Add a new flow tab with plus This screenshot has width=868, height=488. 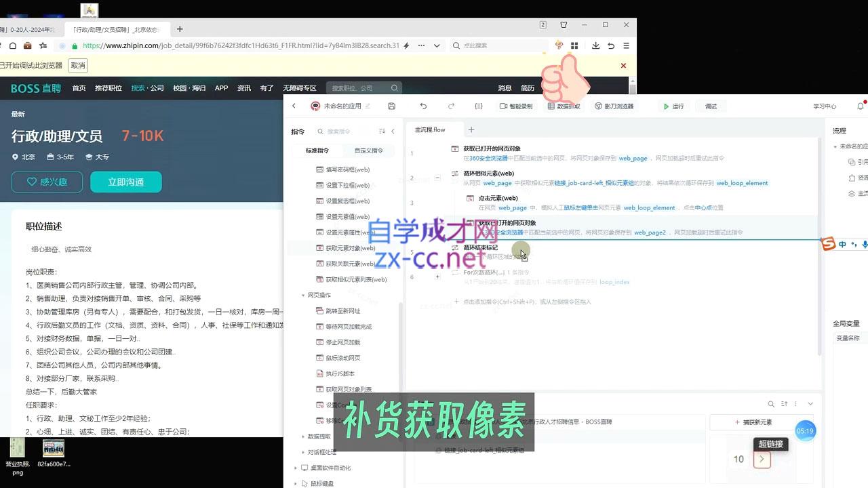[x=471, y=129]
